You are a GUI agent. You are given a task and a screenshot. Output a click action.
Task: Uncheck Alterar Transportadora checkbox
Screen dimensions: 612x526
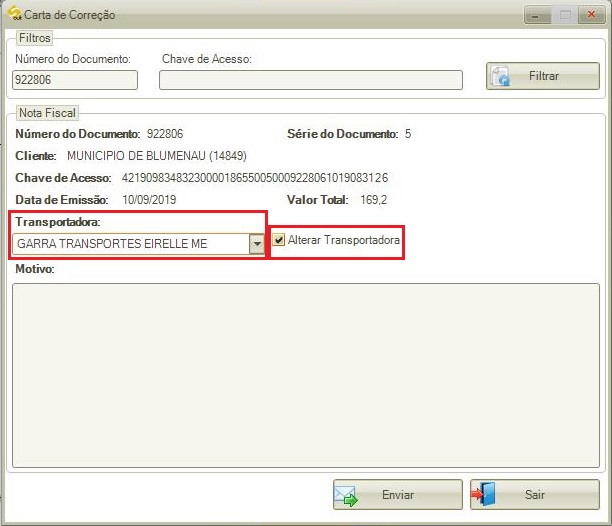coord(278,240)
